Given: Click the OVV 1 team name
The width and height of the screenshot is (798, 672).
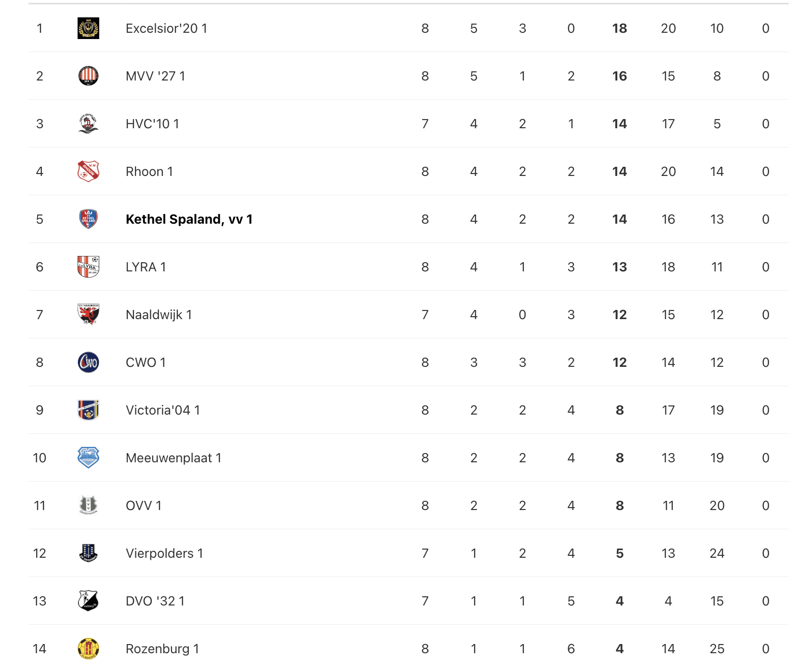Looking at the screenshot, I should 144,506.
